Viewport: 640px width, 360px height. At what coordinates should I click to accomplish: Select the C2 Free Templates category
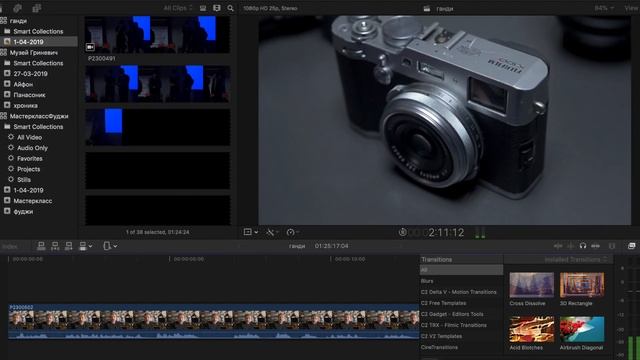pos(443,303)
